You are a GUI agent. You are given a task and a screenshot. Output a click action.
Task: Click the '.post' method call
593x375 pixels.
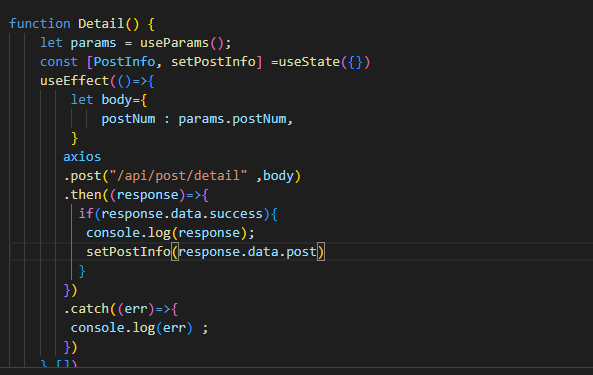coord(82,176)
